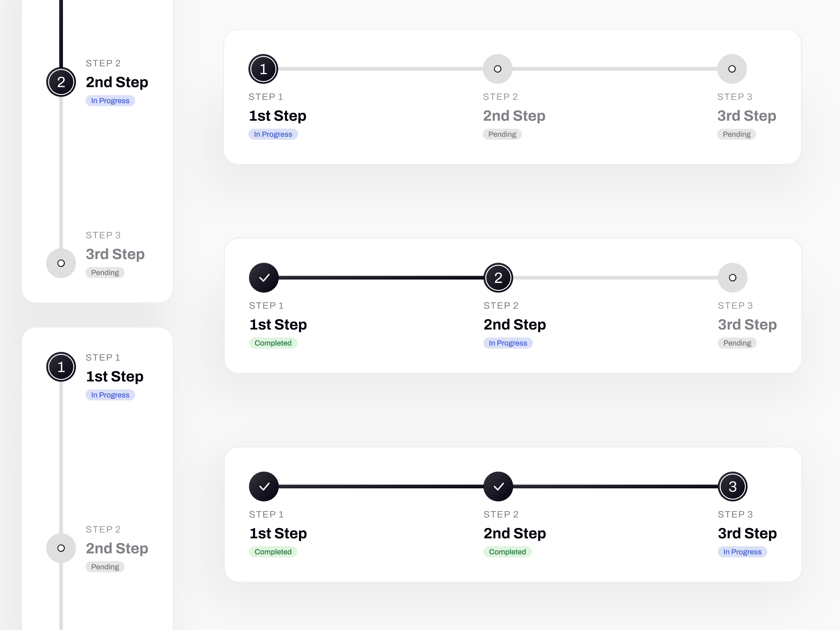Select the 3rd Step title in the vertical stepper
This screenshot has width=840, height=630.
115,254
